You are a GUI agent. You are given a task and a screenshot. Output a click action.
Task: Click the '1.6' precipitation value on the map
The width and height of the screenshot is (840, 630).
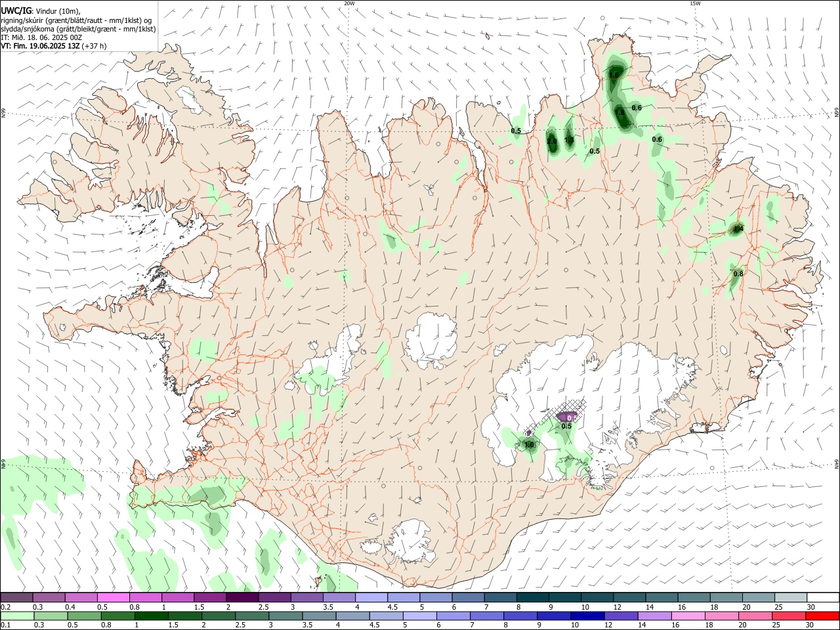click(614, 75)
